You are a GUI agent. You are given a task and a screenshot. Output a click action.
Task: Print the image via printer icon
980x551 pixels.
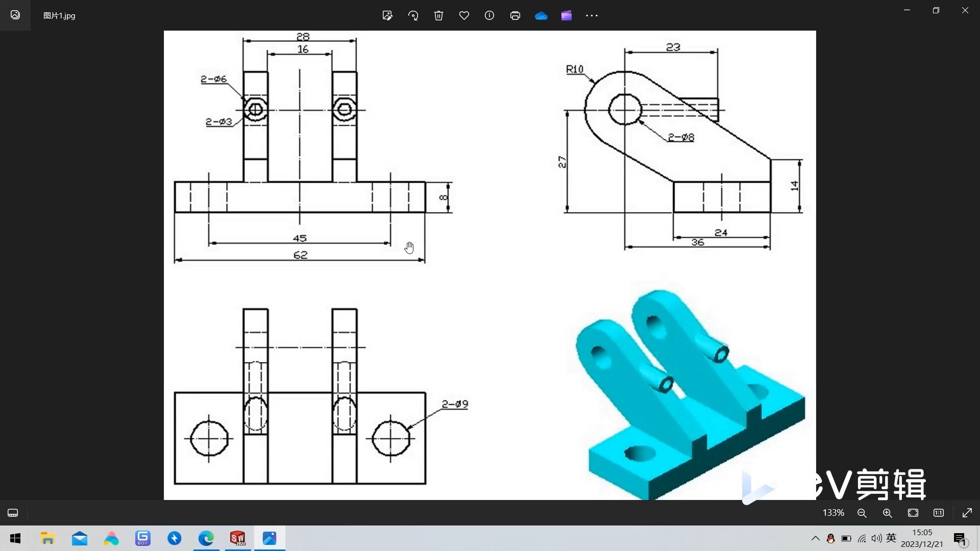[x=515, y=15]
